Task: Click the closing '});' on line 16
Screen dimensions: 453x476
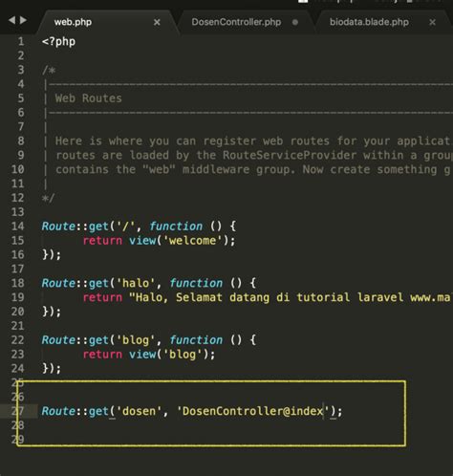Action: [52, 254]
